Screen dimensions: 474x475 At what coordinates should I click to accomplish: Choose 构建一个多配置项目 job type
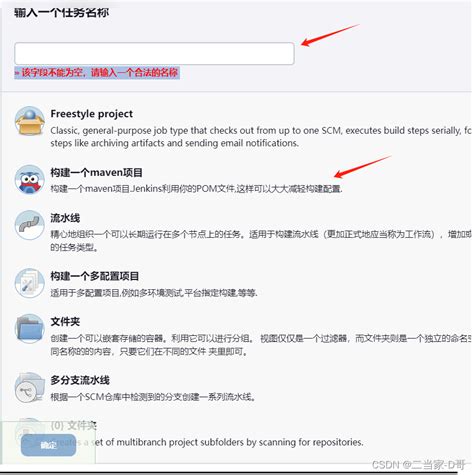[x=94, y=276]
